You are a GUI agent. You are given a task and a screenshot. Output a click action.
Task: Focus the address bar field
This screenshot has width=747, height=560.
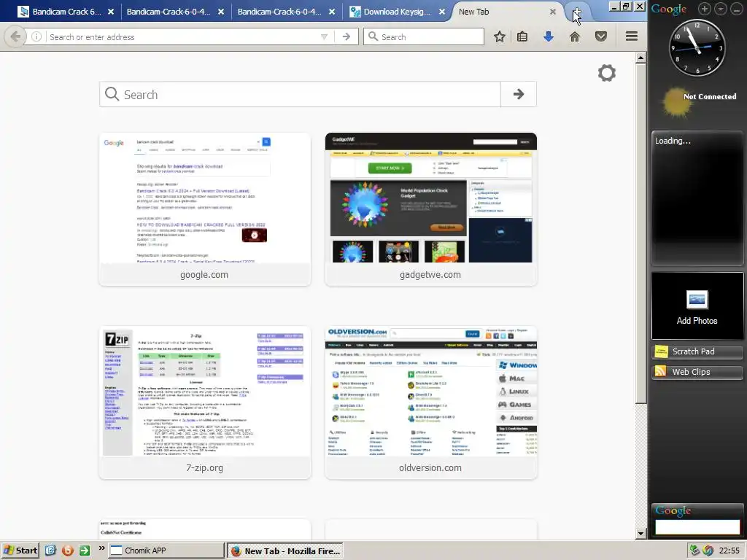(181, 36)
